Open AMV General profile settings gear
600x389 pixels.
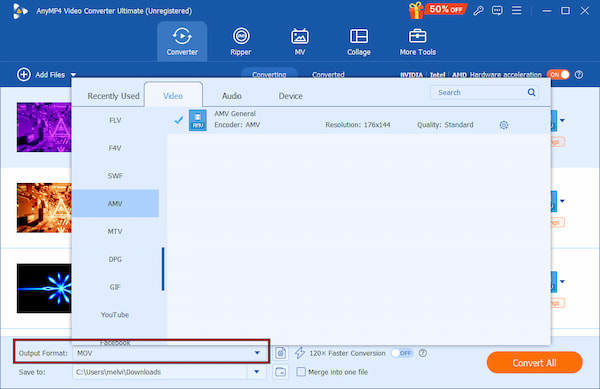pos(504,125)
